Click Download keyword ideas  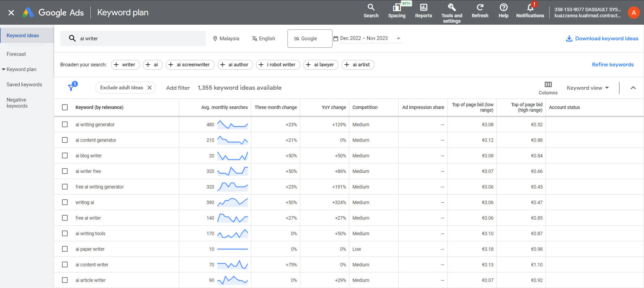602,39
